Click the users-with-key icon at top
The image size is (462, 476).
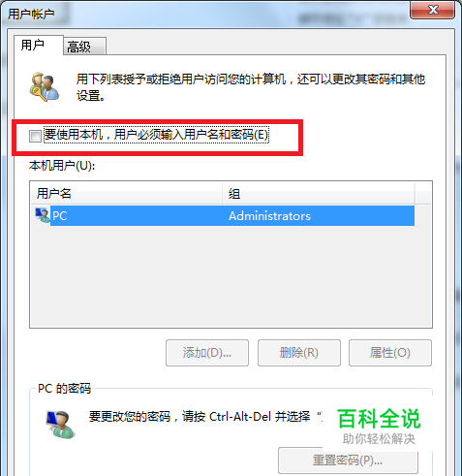pyautogui.click(x=45, y=86)
